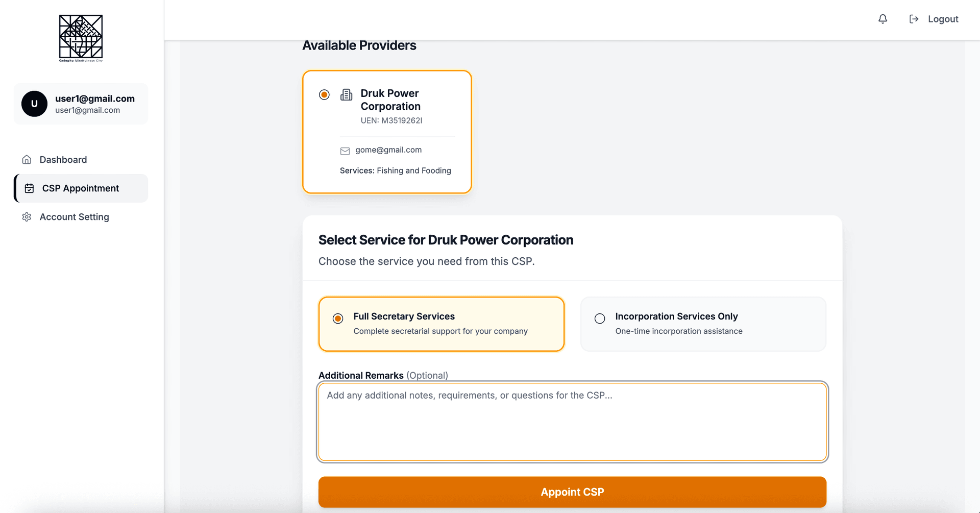The width and height of the screenshot is (980, 513).
Task: Click the envelope icon beside gome@gmail.com
Action: 345,151
